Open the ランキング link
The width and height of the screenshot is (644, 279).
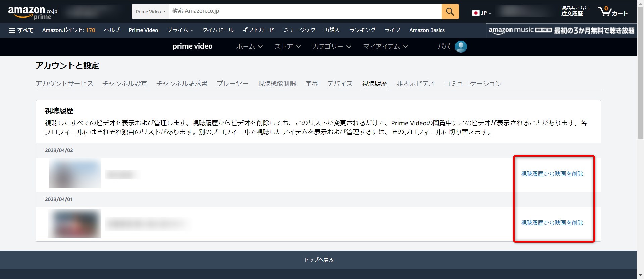[x=362, y=30]
